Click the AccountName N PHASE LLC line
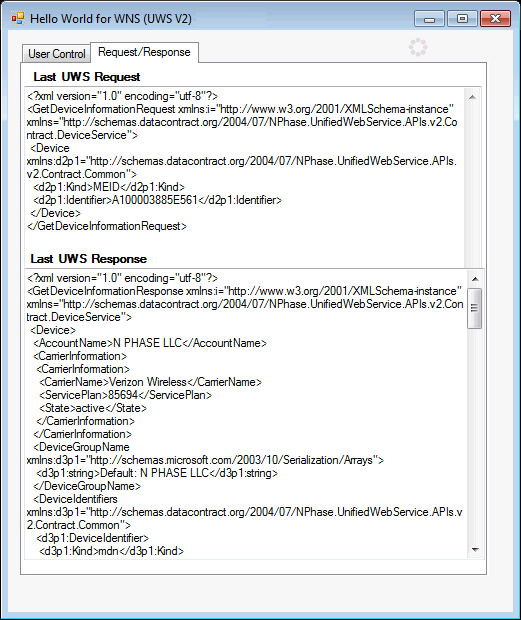Screen dimensions: 521x620 (150, 343)
